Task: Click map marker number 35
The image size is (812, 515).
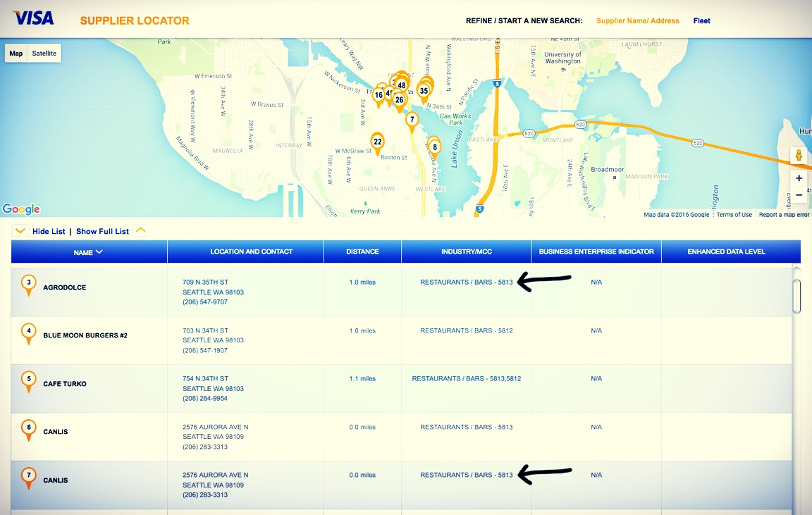Action: (424, 92)
